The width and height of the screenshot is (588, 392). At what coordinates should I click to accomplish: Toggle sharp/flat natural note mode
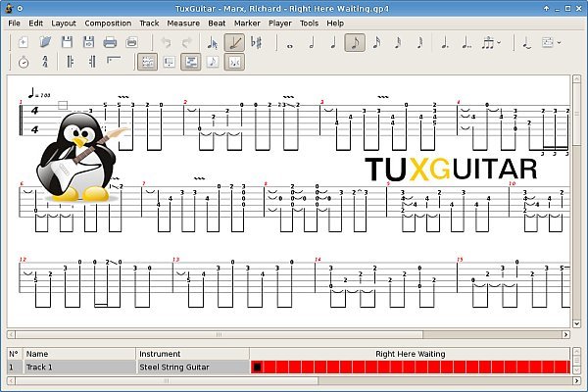tap(257, 42)
